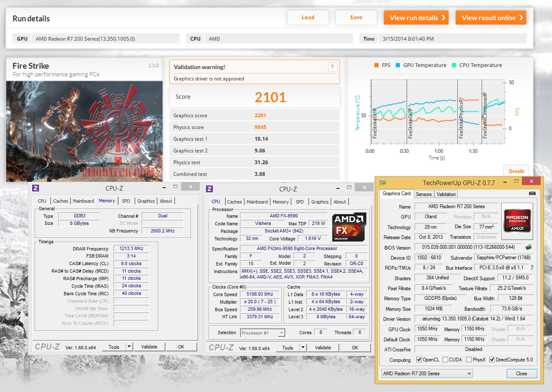Screen dimensions: 552x392
Task: Click the NB Frequency 2600.2 MHz field
Action: point(163,231)
